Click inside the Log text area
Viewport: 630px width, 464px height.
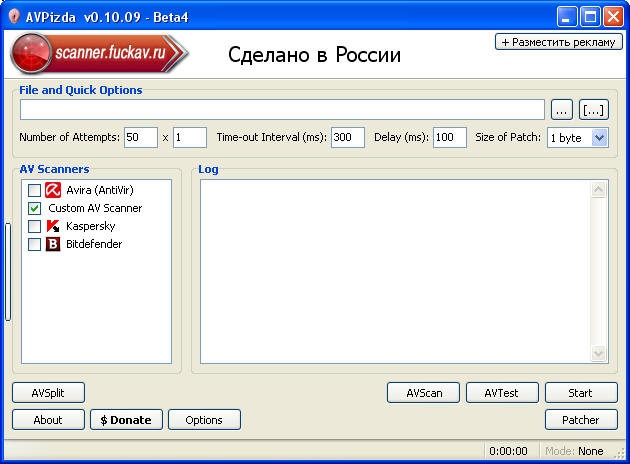click(396, 271)
